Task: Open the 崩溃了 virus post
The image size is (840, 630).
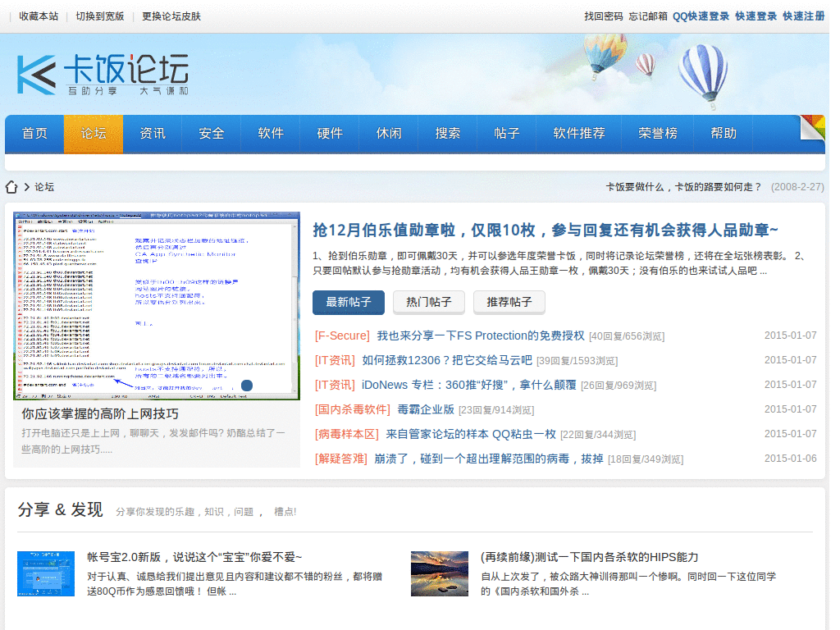Action: tap(489, 459)
